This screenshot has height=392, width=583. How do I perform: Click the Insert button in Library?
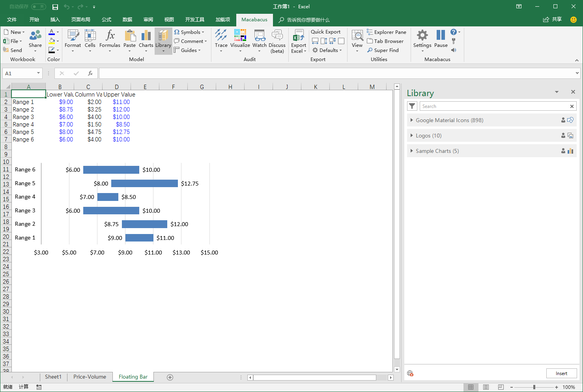[x=561, y=373]
